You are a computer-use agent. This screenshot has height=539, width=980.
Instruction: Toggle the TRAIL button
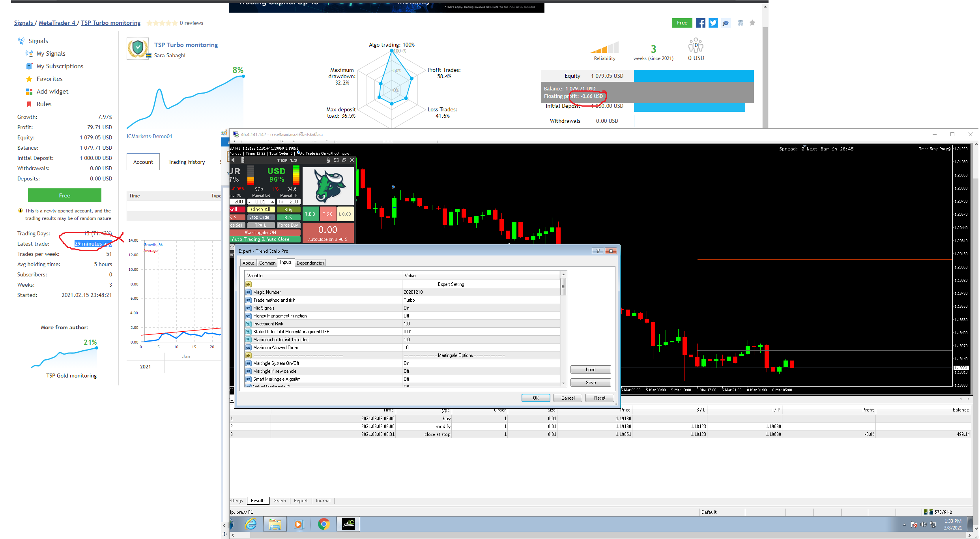tap(260, 225)
